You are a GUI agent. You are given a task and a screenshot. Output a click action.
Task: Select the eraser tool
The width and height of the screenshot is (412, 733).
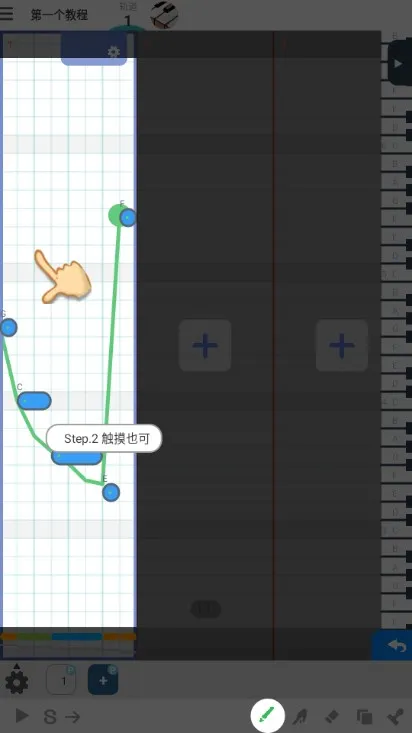[331, 716]
